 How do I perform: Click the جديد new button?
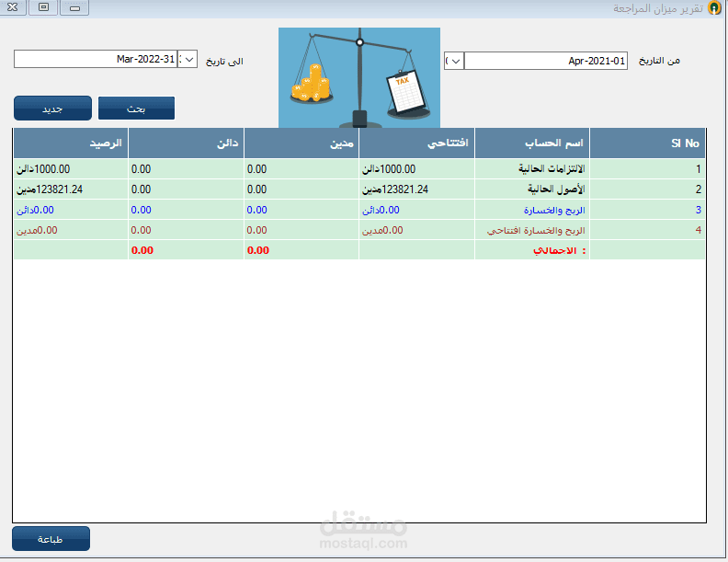[x=53, y=109]
